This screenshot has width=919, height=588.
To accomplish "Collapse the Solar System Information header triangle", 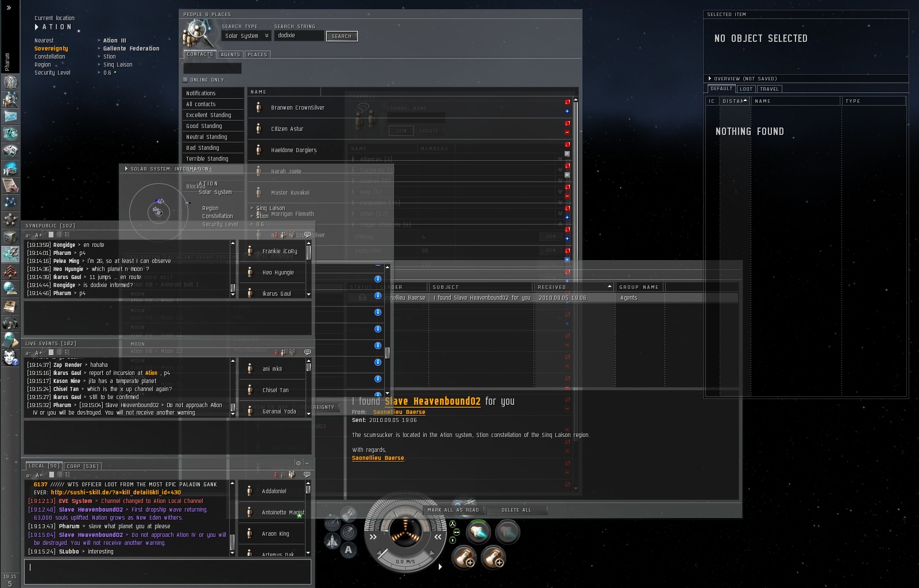I will (x=126, y=169).
